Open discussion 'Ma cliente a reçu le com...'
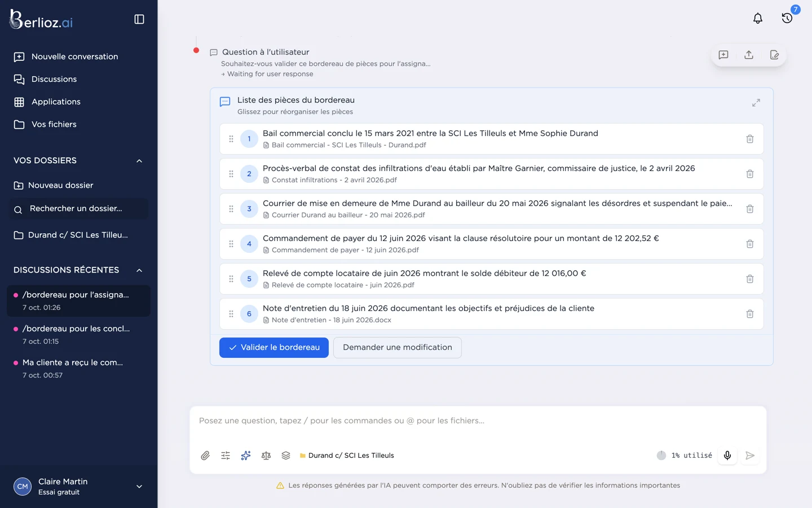Viewport: 812px width, 508px height. tap(79, 369)
